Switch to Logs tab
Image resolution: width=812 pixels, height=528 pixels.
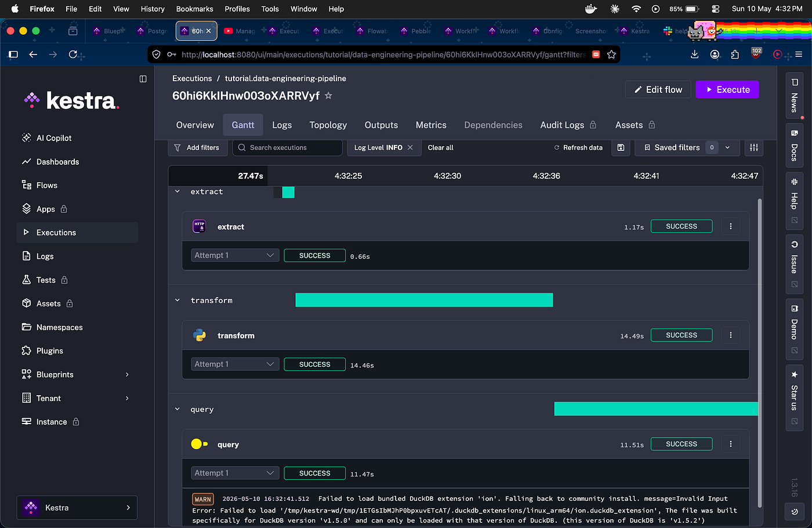pyautogui.click(x=282, y=125)
